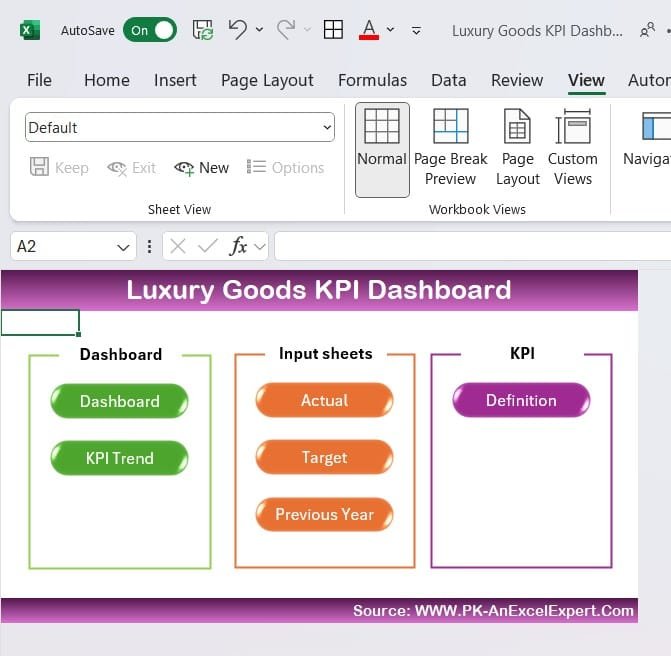Click the share people icon in title bar

(647, 30)
